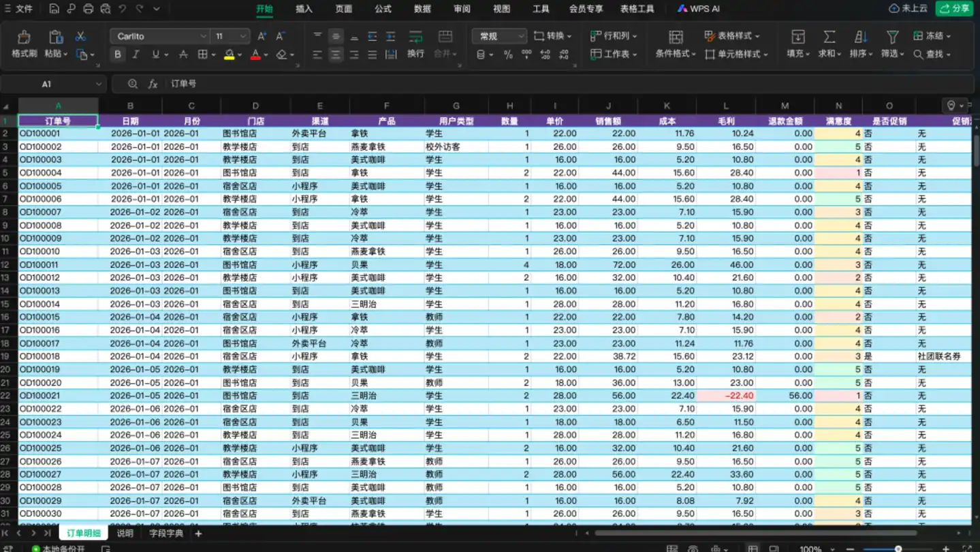
Task: Click the insert function fx icon
Action: [153, 84]
